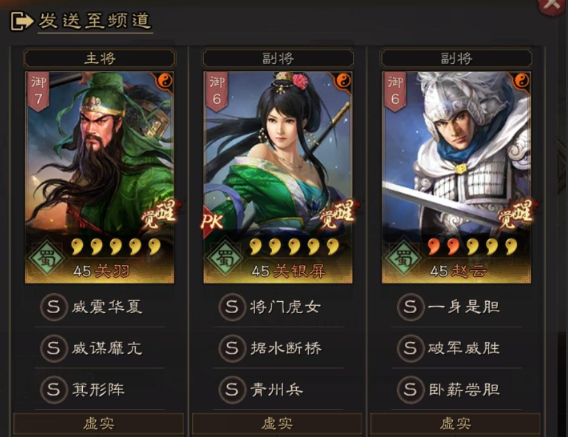Click the S-rank icon beside 据水断桥
568x437 pixels.
click(232, 348)
